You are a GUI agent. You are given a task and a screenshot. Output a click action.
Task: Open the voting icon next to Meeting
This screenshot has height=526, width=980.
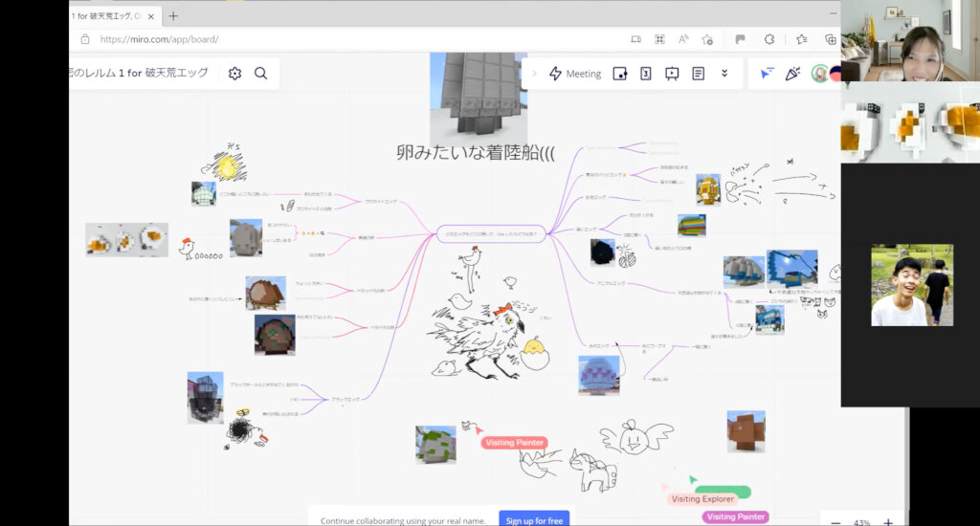(646, 74)
